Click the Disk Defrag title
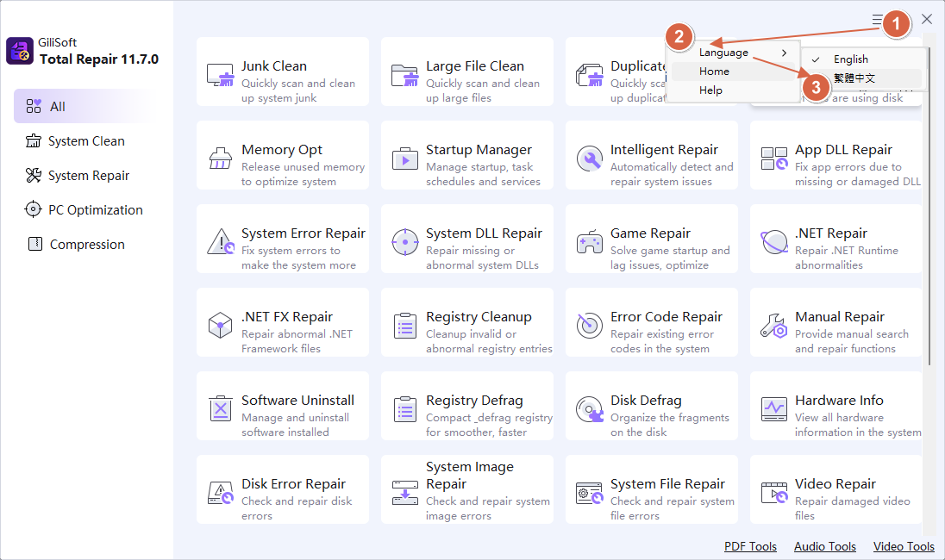The width and height of the screenshot is (945, 560). coord(646,401)
